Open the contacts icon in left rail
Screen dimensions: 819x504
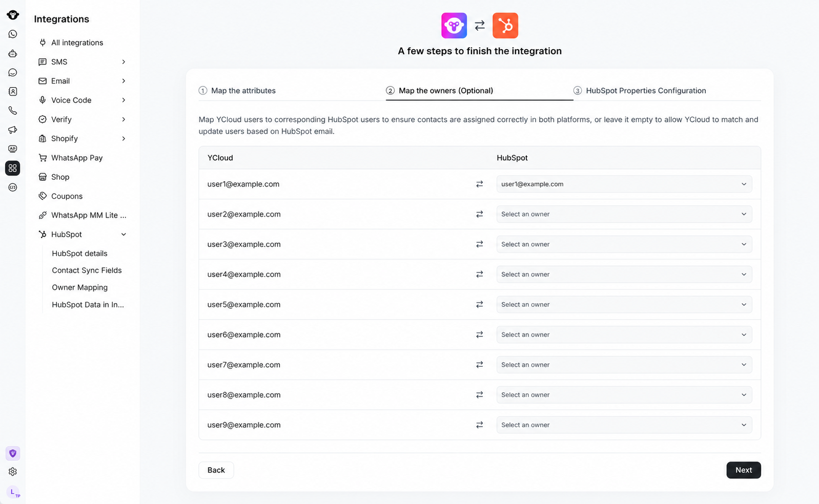pyautogui.click(x=13, y=92)
